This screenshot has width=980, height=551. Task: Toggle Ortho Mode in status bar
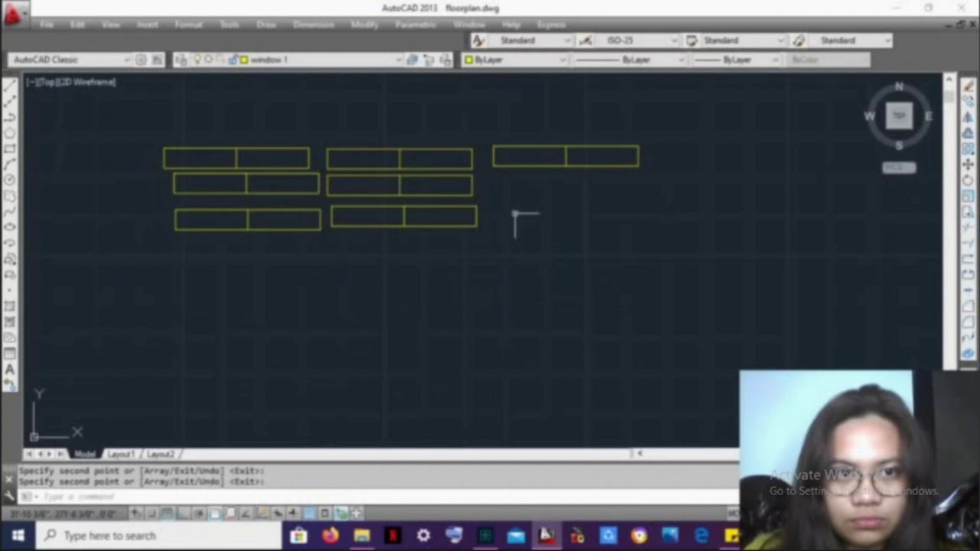(183, 514)
